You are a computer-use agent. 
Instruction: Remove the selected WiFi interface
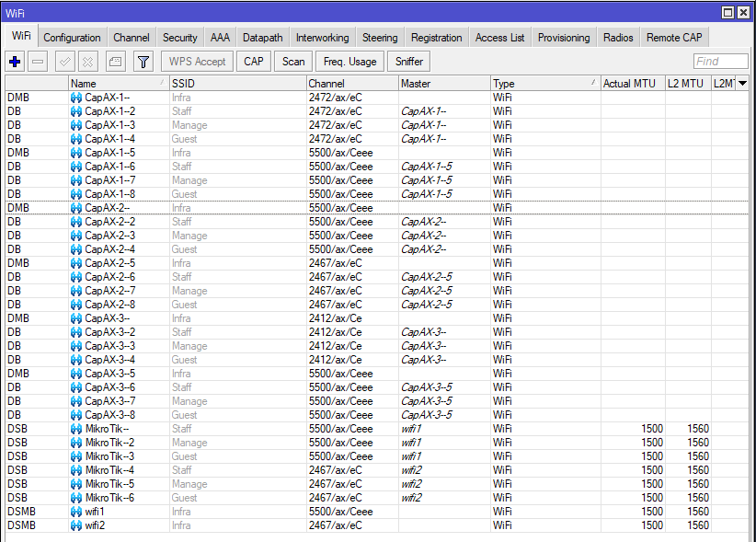38,61
